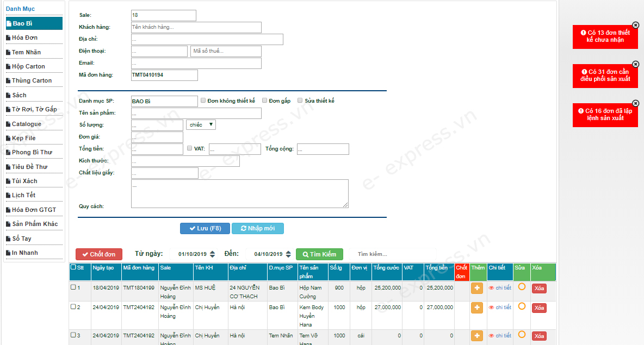This screenshot has width=644, height=345.
Task: Click the orange plus icon in row 1
Action: click(477, 288)
